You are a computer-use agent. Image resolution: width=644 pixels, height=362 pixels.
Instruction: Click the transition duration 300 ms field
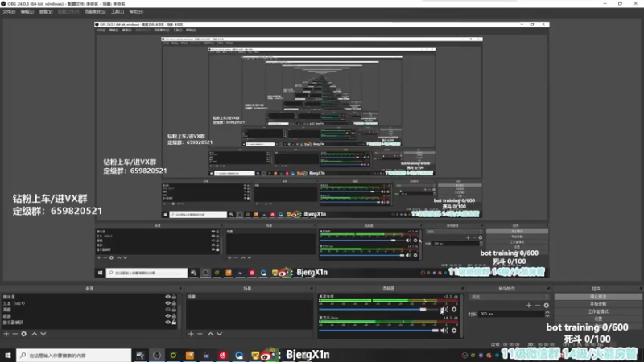510,314
